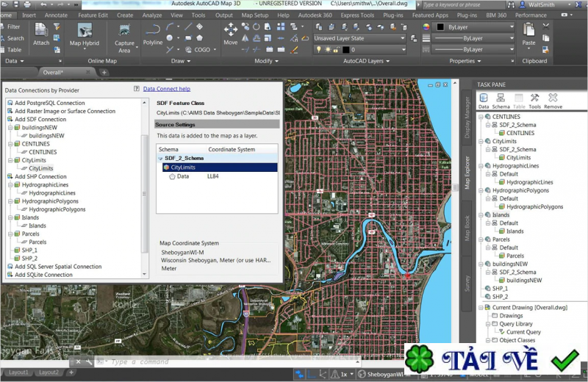Switch to the Display Manager side tab

click(x=467, y=118)
